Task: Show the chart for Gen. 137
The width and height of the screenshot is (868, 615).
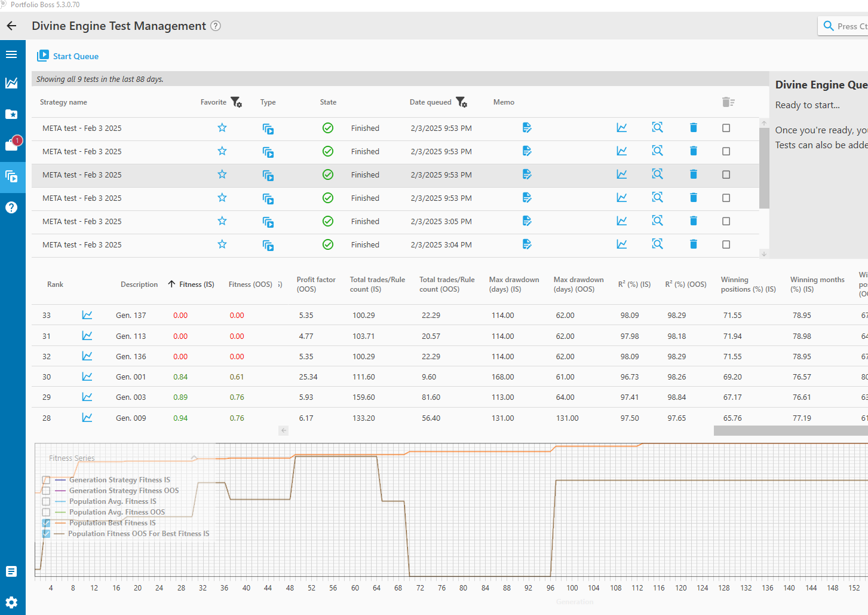Action: tap(87, 315)
